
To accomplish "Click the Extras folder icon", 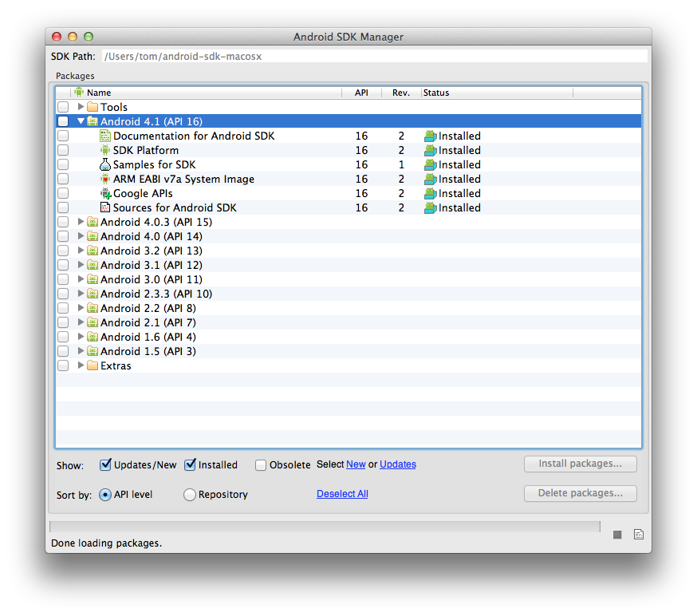I will (93, 365).
